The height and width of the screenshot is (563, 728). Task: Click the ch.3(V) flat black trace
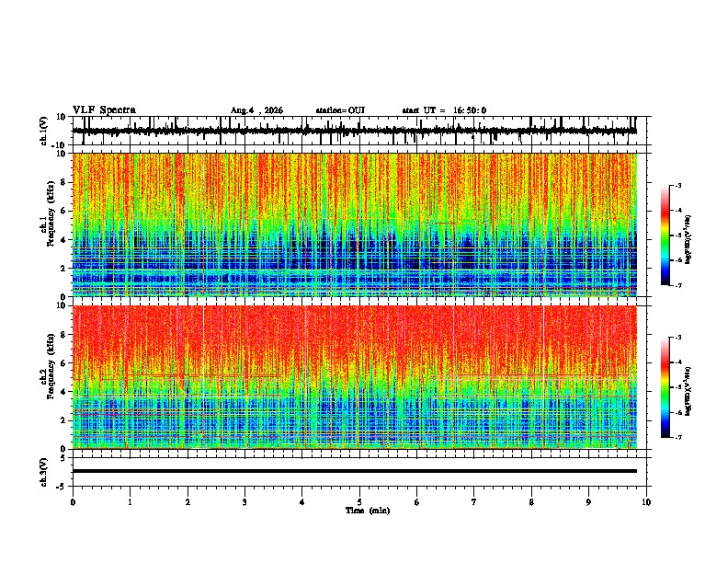point(355,471)
